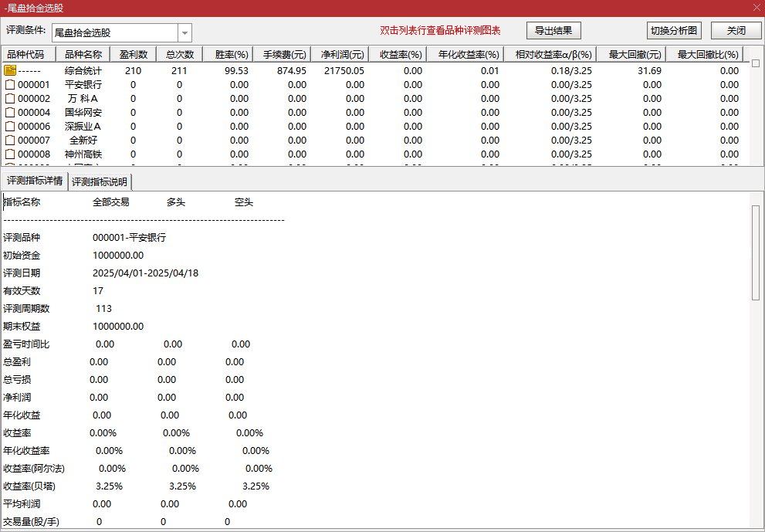Click the document icon for 000008

pyautogui.click(x=10, y=154)
